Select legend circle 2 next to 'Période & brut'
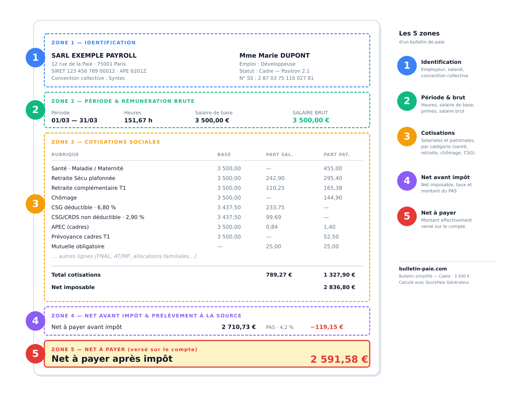The height and width of the screenshot is (399, 532). (407, 101)
